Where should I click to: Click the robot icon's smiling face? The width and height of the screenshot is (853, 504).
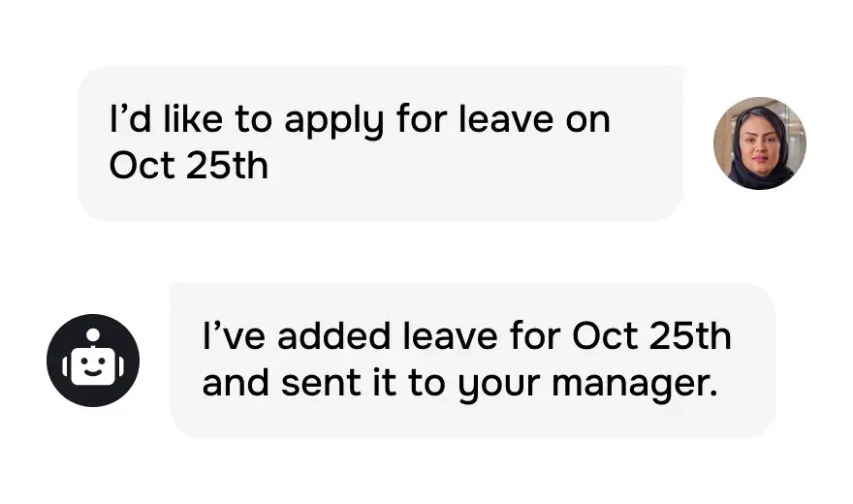pyautogui.click(x=93, y=367)
